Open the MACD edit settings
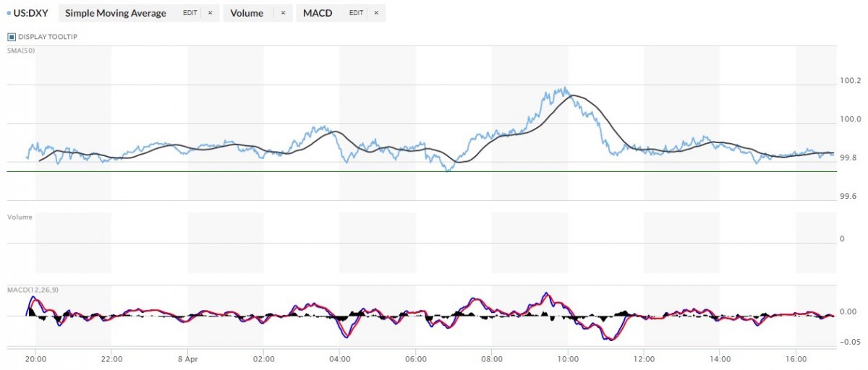The width and height of the screenshot is (868, 370). pyautogui.click(x=356, y=13)
